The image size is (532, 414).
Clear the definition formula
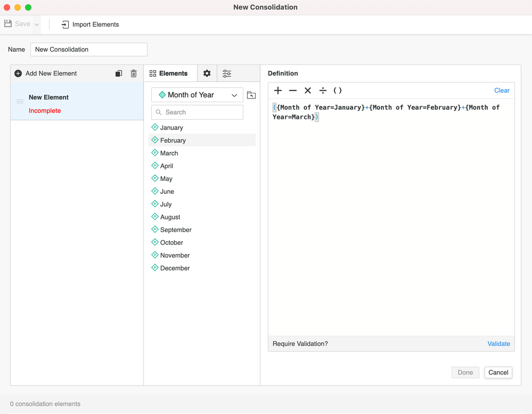[502, 91]
